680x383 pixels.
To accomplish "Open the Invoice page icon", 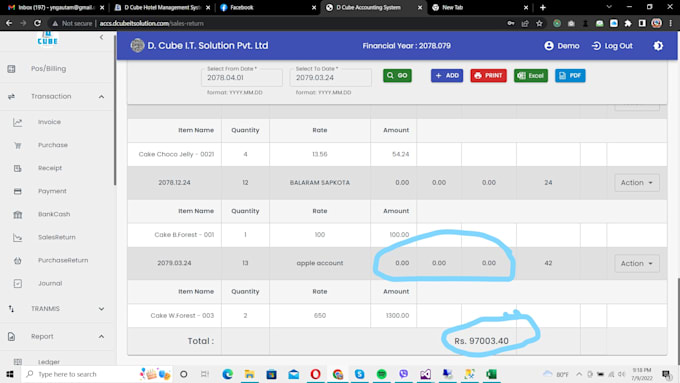I will 17,122.
